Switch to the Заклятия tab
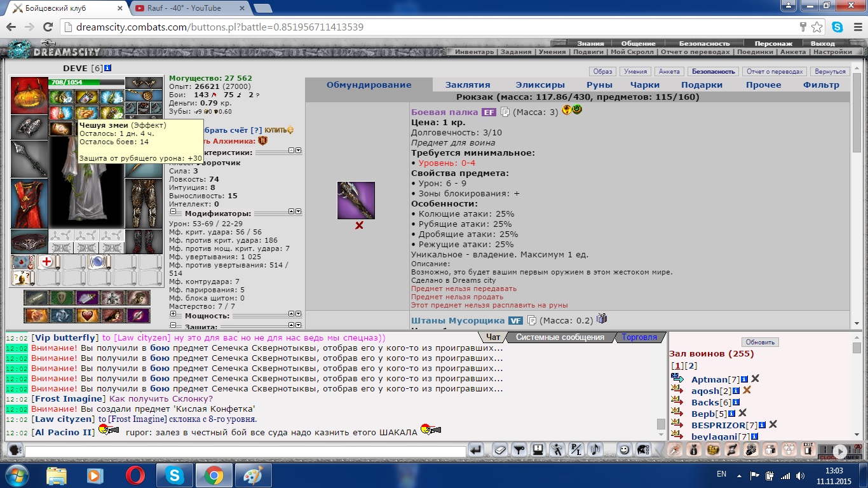This screenshot has width=868, height=488. tap(468, 85)
